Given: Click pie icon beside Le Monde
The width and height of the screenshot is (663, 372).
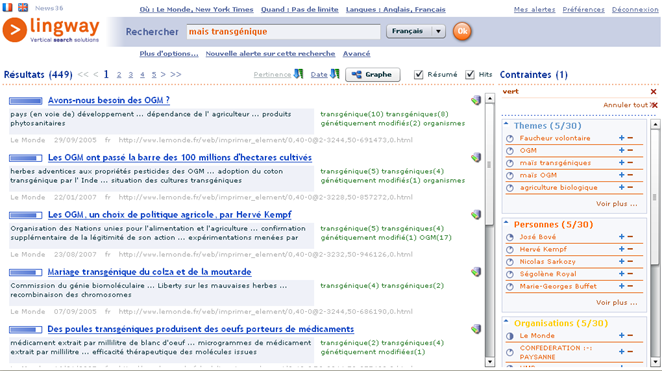Looking at the screenshot, I should click(x=510, y=336).
